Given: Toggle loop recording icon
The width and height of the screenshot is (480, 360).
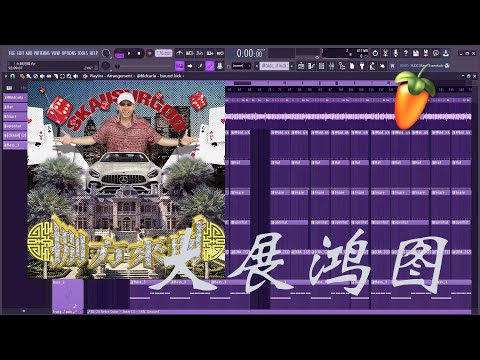Looking at the screenshot, I should click(220, 53).
